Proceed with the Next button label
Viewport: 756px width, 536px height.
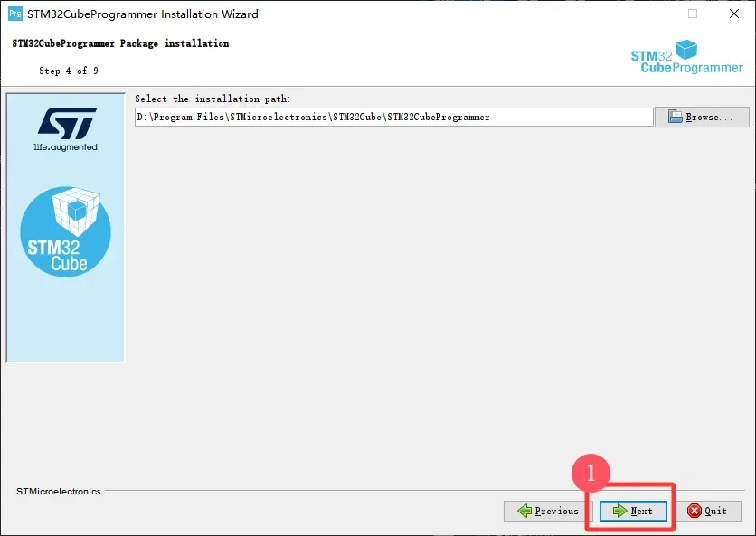642,511
